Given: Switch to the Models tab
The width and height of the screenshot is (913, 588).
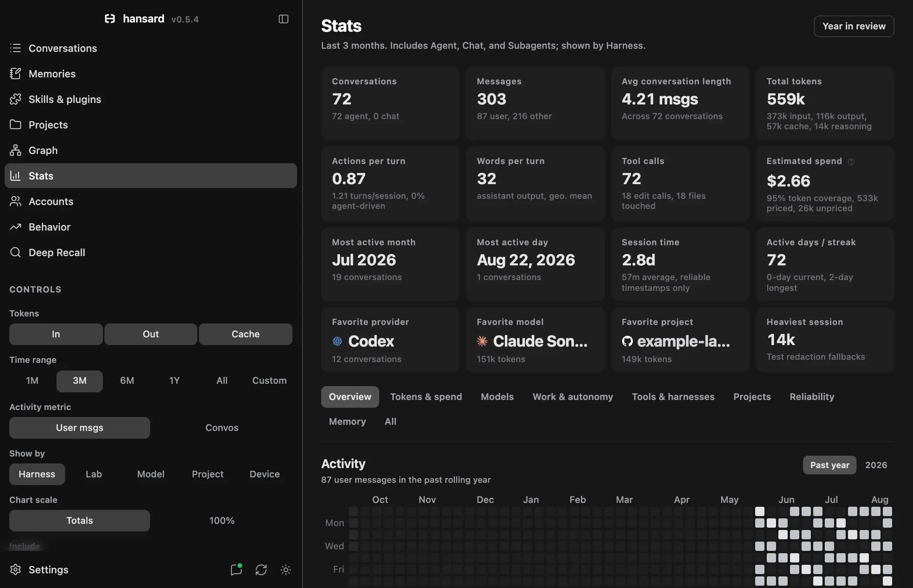Looking at the screenshot, I should coord(497,397).
